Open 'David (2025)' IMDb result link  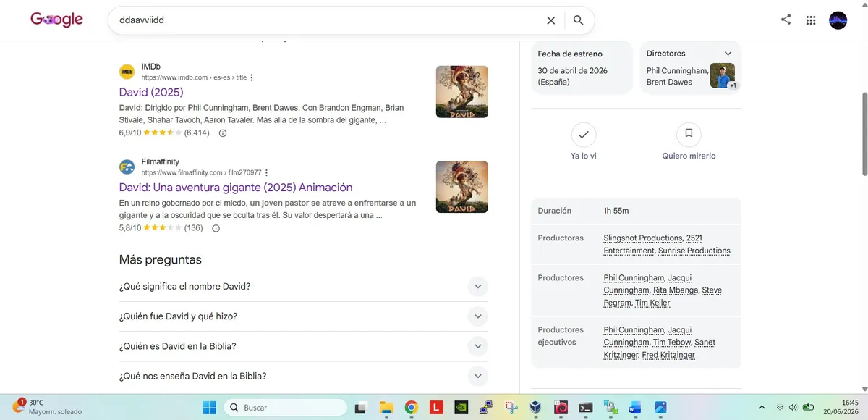[151, 92]
